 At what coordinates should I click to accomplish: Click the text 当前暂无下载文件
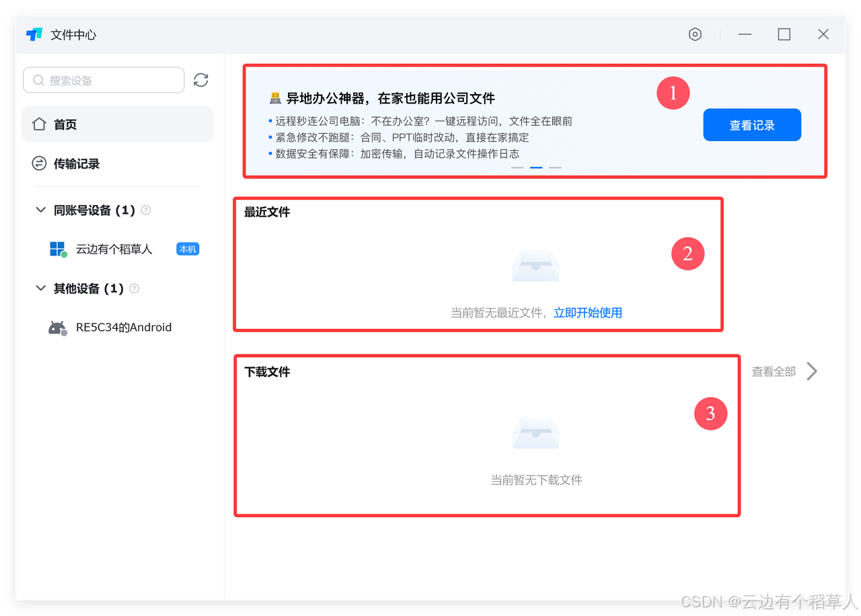tap(536, 480)
